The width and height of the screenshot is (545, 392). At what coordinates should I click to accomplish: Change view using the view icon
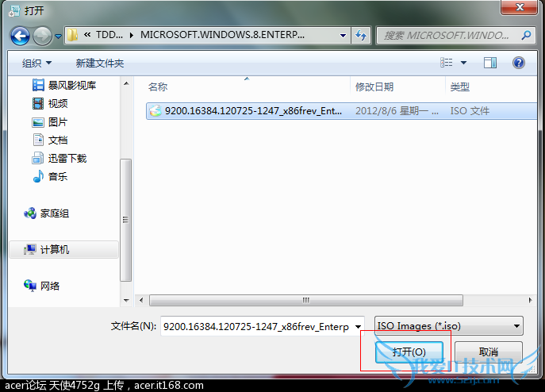click(447, 63)
